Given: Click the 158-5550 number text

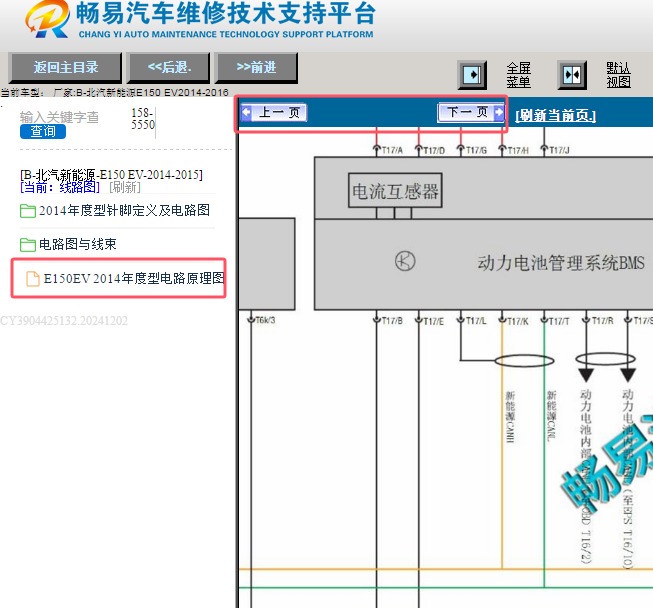Looking at the screenshot, I should 143,119.
